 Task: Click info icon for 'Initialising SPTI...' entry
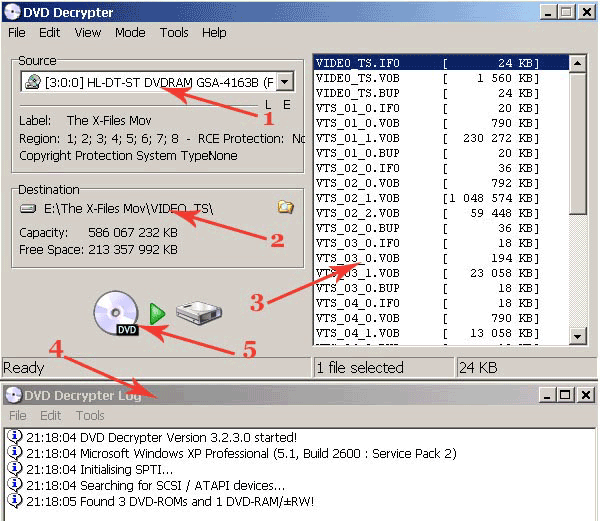click(15, 469)
